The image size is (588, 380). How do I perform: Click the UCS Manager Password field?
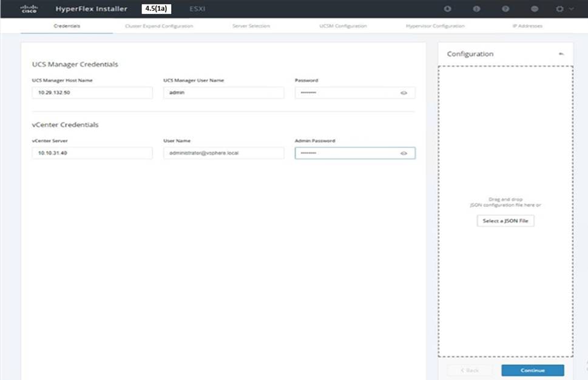pyautogui.click(x=355, y=93)
